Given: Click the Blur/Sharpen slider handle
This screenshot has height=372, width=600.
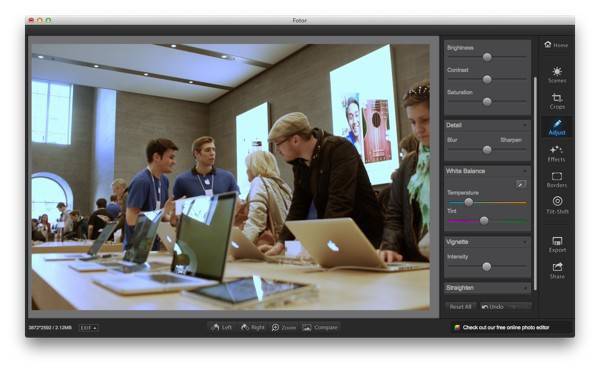Looking at the screenshot, I should tap(487, 150).
